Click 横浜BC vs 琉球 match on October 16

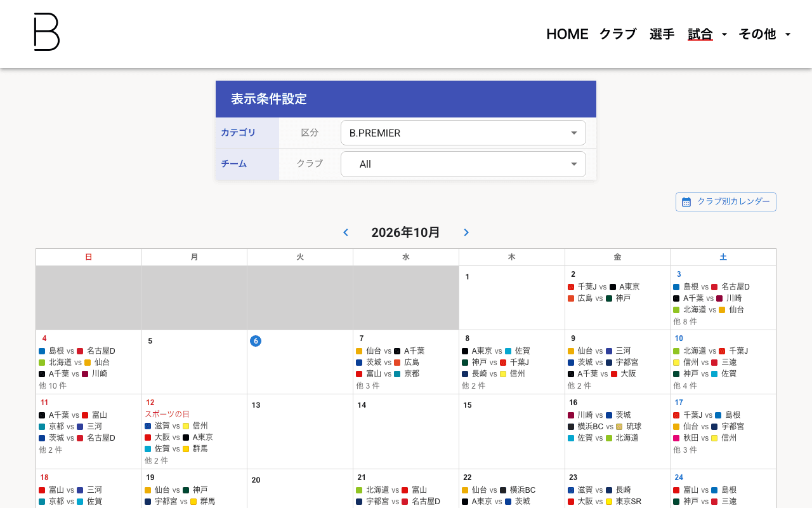pos(605,427)
